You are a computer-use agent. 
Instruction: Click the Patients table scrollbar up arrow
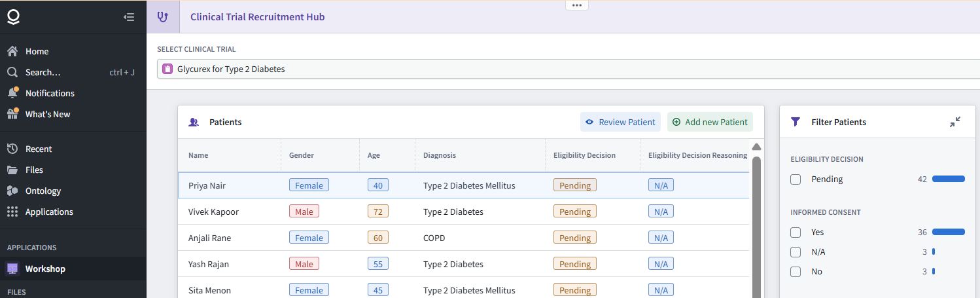pos(757,147)
